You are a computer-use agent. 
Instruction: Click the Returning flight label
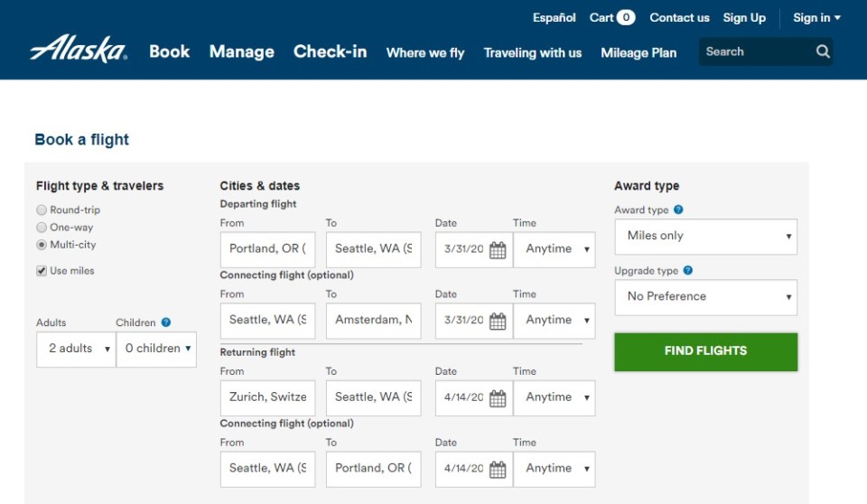[x=257, y=352]
